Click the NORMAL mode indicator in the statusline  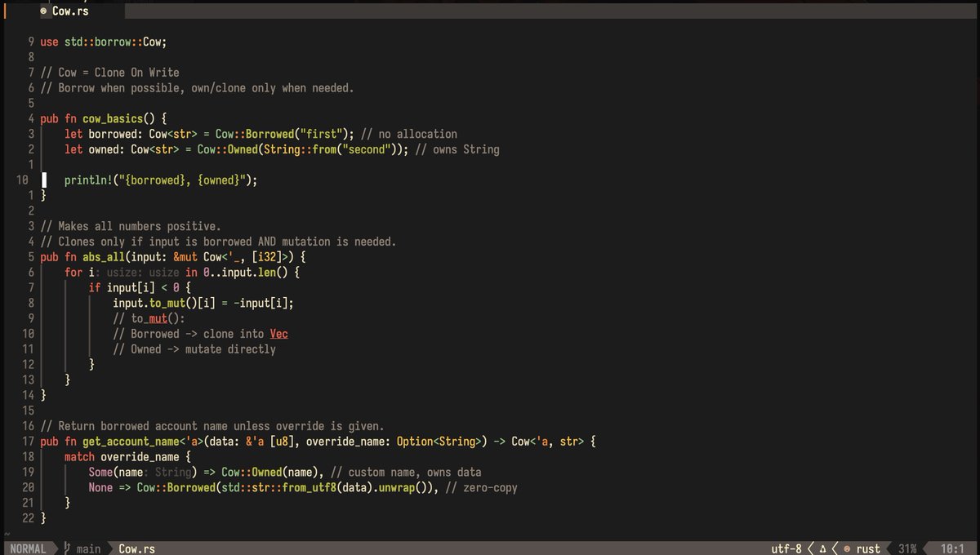click(28, 548)
